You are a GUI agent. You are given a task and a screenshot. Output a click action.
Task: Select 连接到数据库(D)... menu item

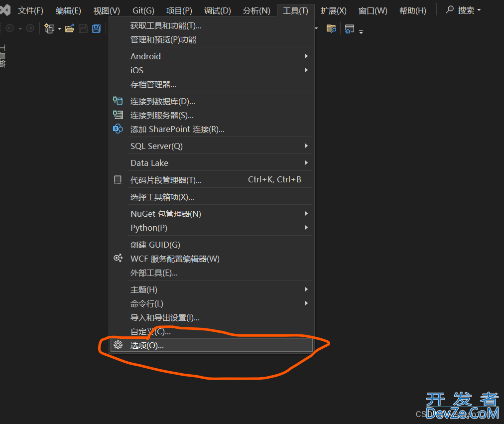[211, 101]
